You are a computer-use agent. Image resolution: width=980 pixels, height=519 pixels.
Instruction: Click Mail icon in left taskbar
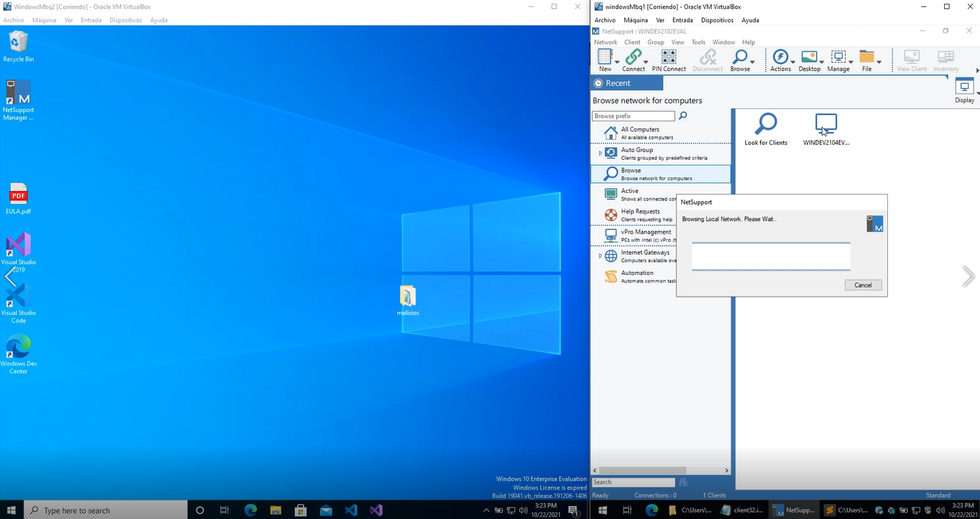click(x=325, y=510)
